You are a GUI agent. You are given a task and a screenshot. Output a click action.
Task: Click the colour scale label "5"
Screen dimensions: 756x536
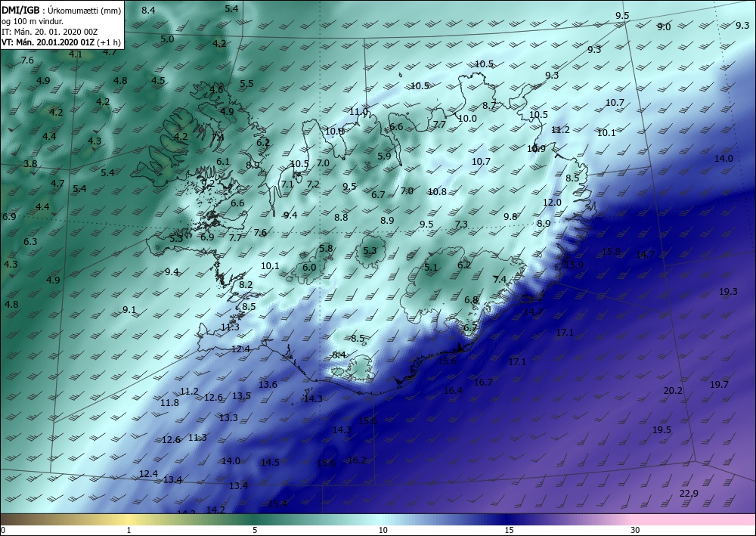click(255, 530)
